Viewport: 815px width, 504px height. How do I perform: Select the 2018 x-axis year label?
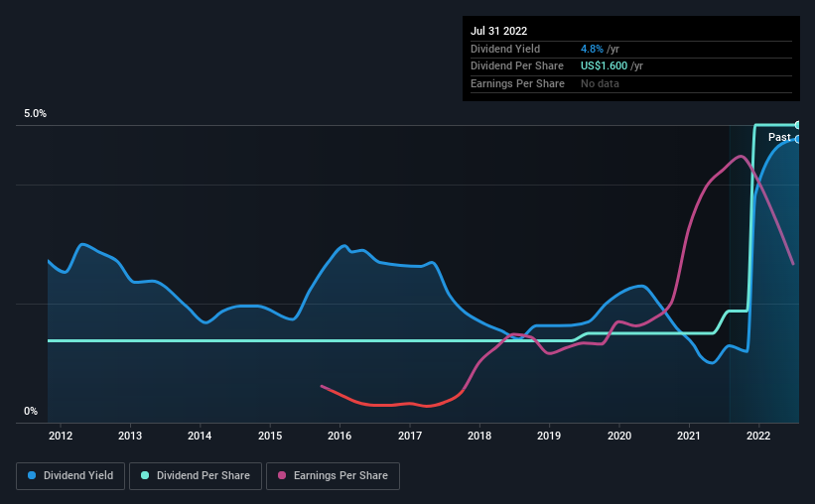pyautogui.click(x=479, y=436)
